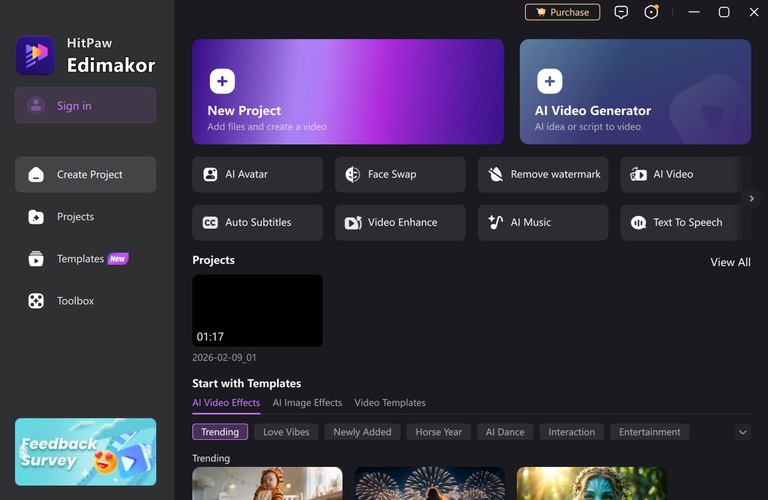Open the hexagon settings menu in title bar
The width and height of the screenshot is (768, 500).
[x=652, y=12]
